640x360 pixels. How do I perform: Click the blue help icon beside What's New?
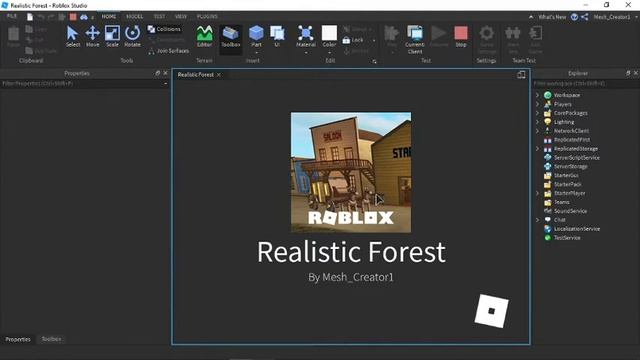574,17
